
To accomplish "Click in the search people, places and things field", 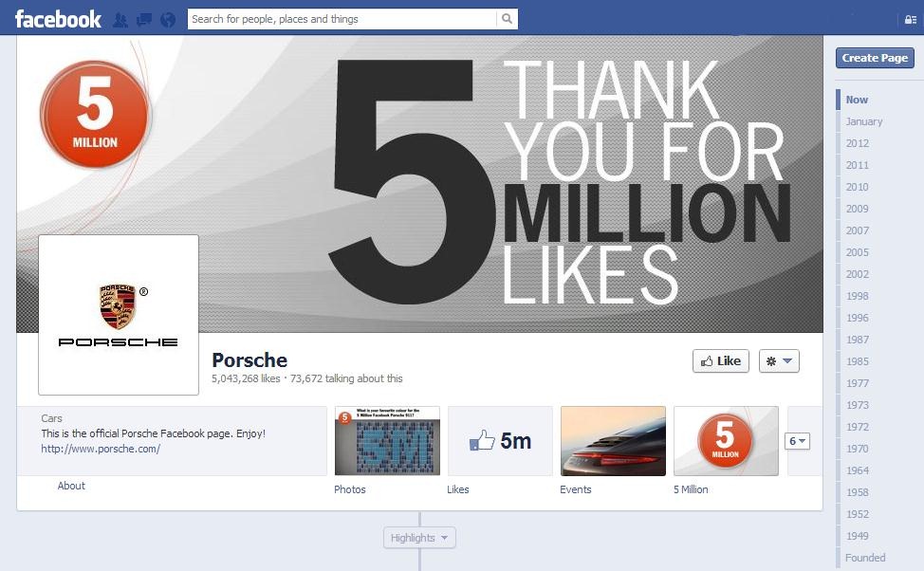I will (x=342, y=19).
